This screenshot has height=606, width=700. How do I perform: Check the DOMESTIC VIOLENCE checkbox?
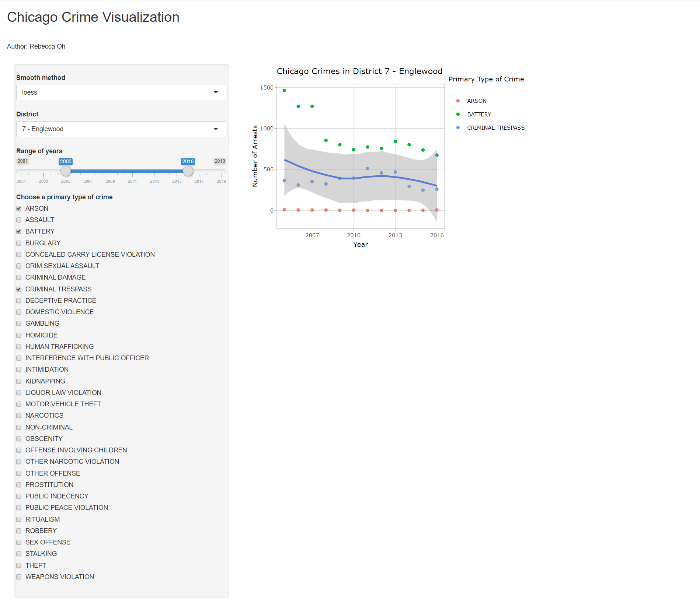[19, 312]
